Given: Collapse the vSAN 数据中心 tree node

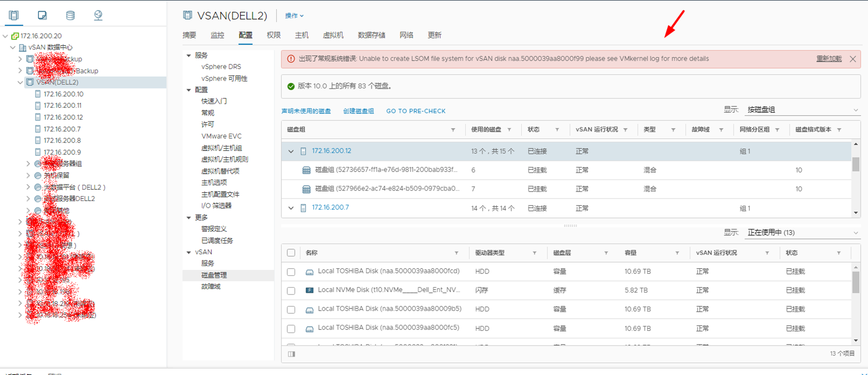Looking at the screenshot, I should coord(13,48).
